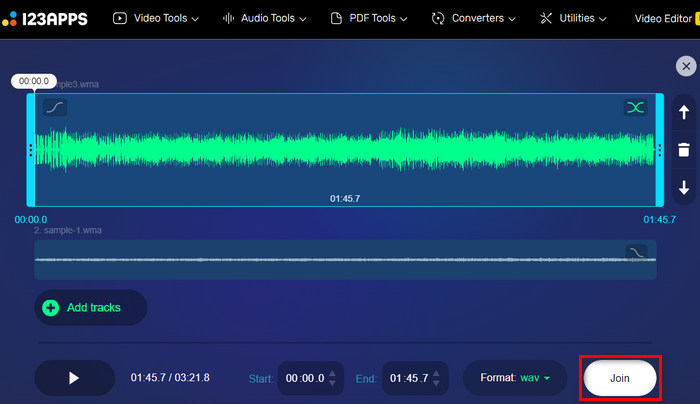Viewport: 700px width, 404px height.
Task: Close the audio joiner panel
Action: point(686,67)
